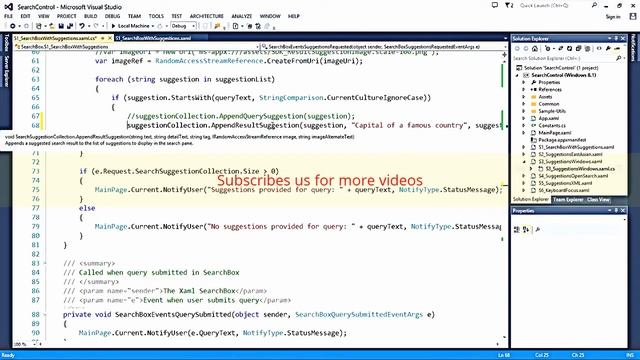
Task: Start debugging on Local Machine
Action: 131,26
